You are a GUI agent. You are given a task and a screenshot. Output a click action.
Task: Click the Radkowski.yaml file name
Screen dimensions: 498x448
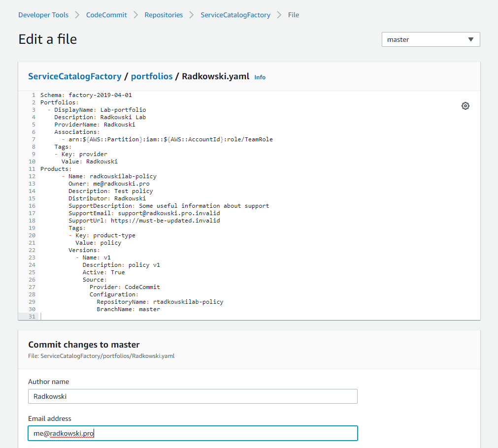point(216,76)
